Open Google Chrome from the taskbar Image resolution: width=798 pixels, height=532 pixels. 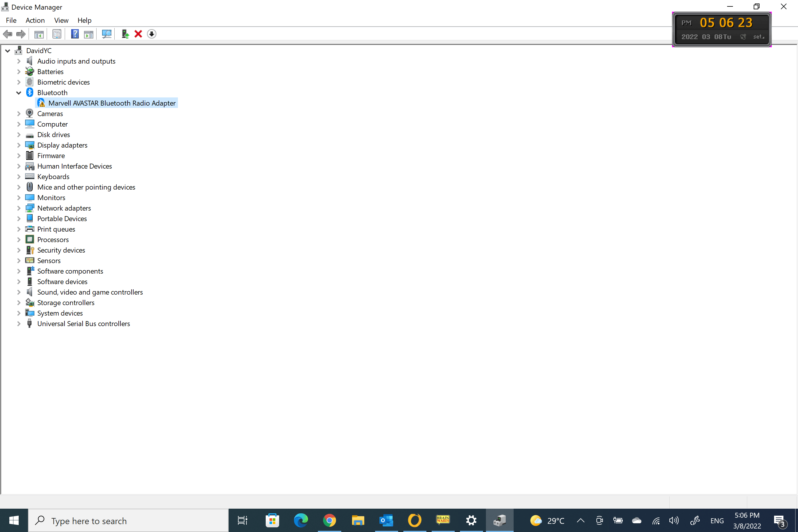tap(329, 520)
